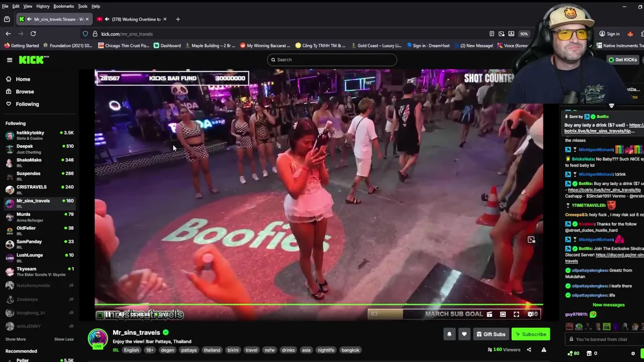Click the tracking protection shield icon
This screenshot has height=362, width=644.
click(x=86, y=34)
